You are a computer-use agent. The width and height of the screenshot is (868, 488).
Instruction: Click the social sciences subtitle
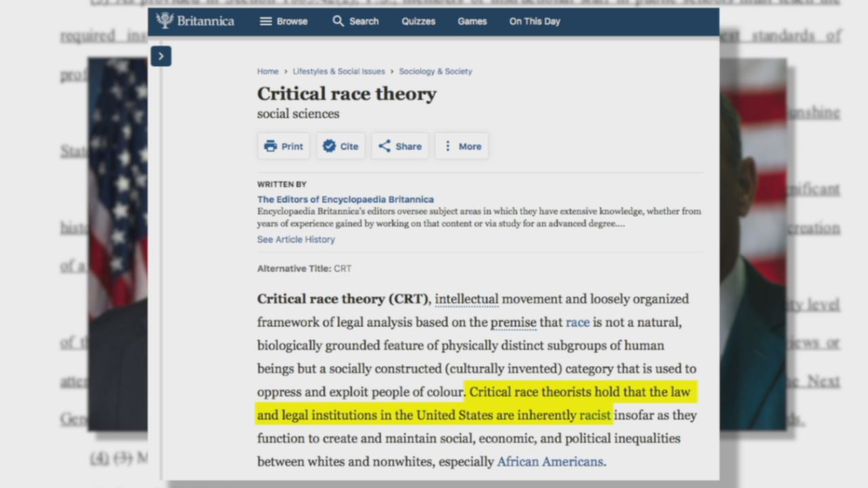click(298, 114)
